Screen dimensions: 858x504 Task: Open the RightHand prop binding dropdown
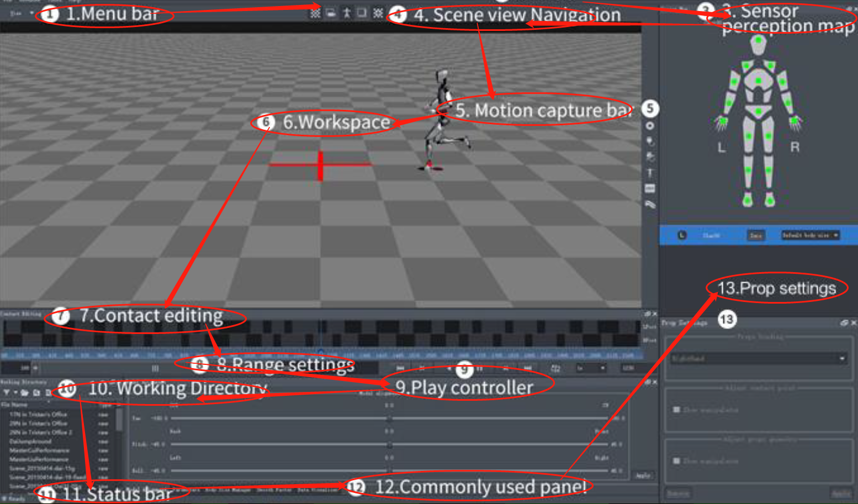pyautogui.click(x=759, y=359)
